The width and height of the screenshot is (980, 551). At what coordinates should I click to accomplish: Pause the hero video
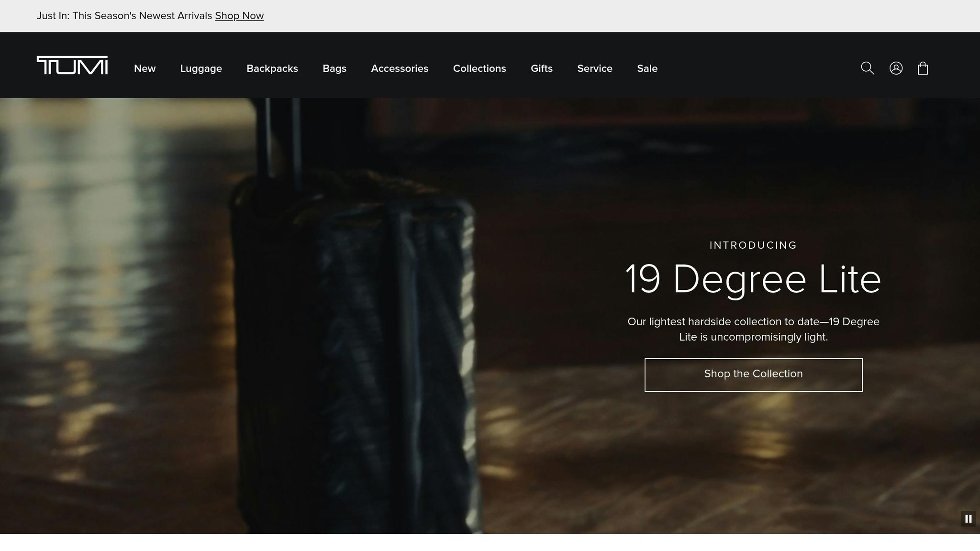click(968, 518)
